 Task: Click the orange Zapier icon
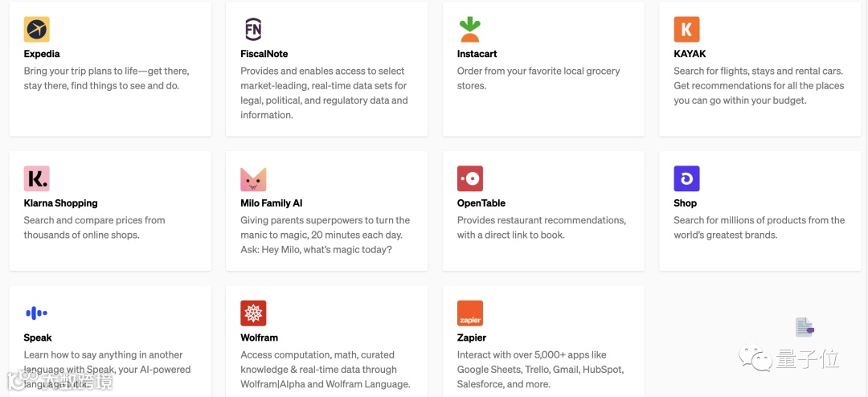[470, 313]
